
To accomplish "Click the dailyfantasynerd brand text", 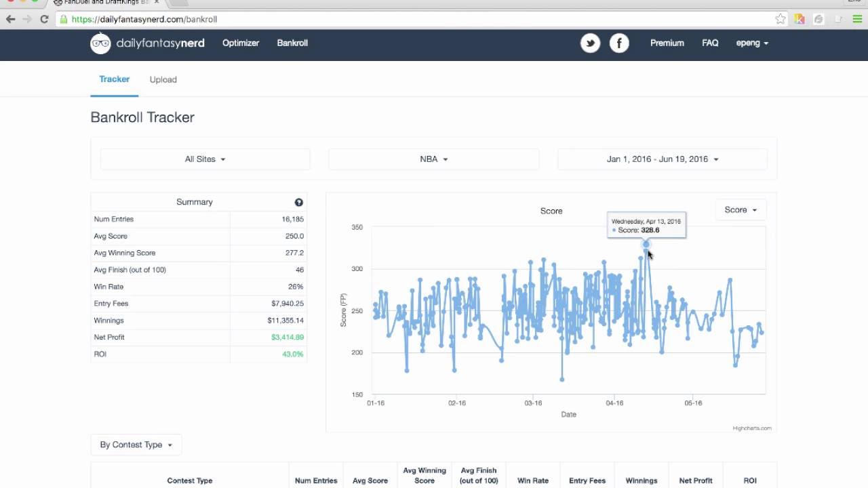I will (x=161, y=43).
